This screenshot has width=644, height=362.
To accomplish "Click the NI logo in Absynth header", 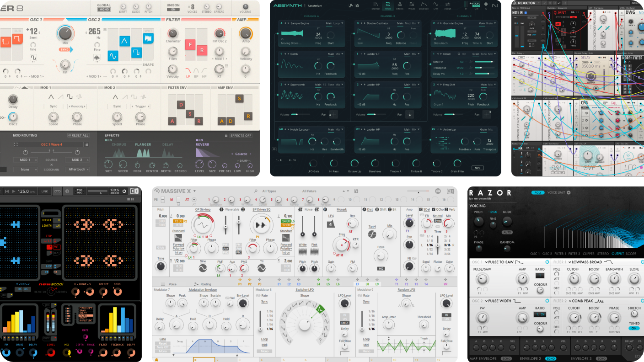I will [x=495, y=5].
